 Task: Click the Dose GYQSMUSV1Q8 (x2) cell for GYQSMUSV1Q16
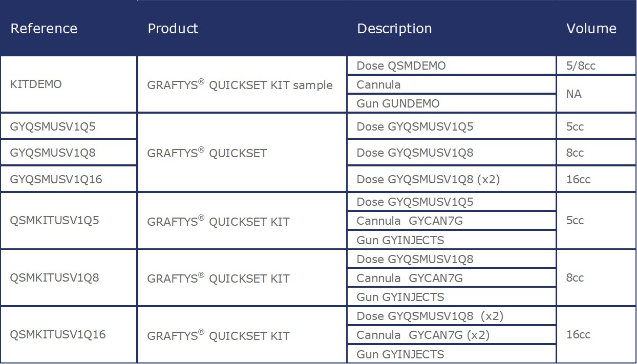[x=428, y=179]
